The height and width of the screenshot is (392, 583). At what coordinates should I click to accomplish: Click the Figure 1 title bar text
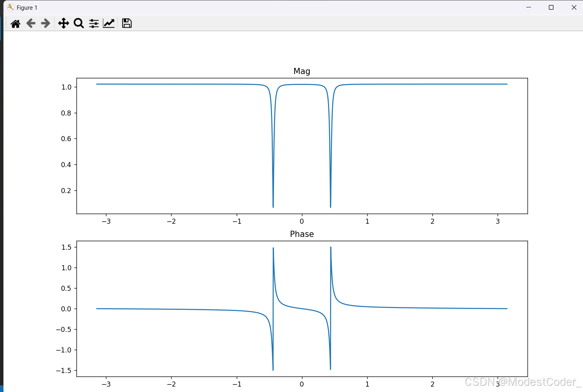coord(27,8)
